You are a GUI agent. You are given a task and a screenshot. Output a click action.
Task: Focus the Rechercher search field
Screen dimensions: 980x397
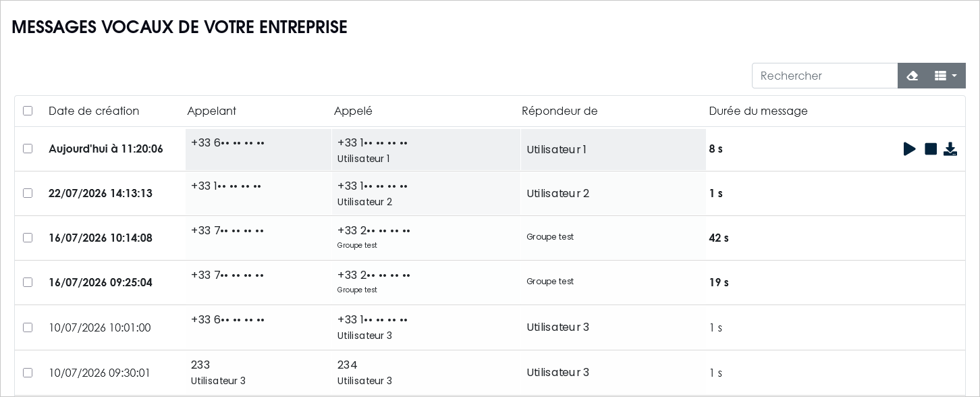[825, 76]
